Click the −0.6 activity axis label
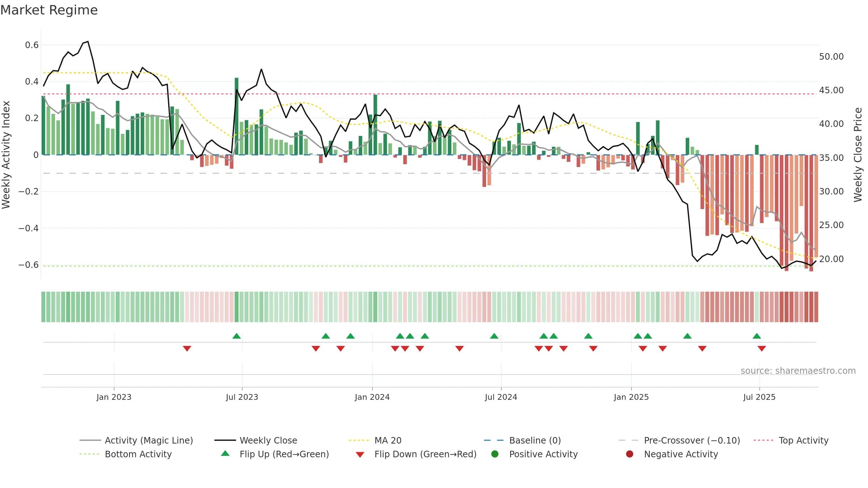The image size is (868, 488). pos(29,265)
